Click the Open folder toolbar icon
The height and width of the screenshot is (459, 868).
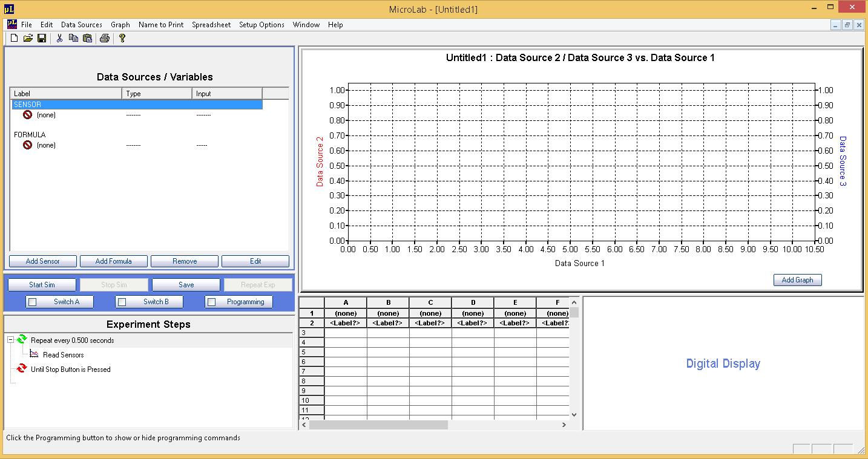[28, 38]
